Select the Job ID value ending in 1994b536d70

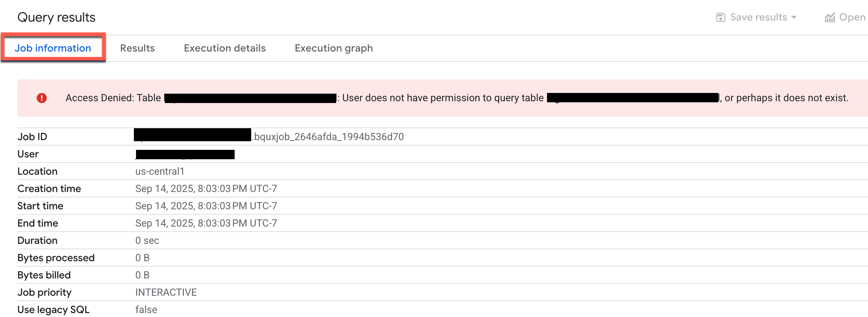(x=327, y=137)
